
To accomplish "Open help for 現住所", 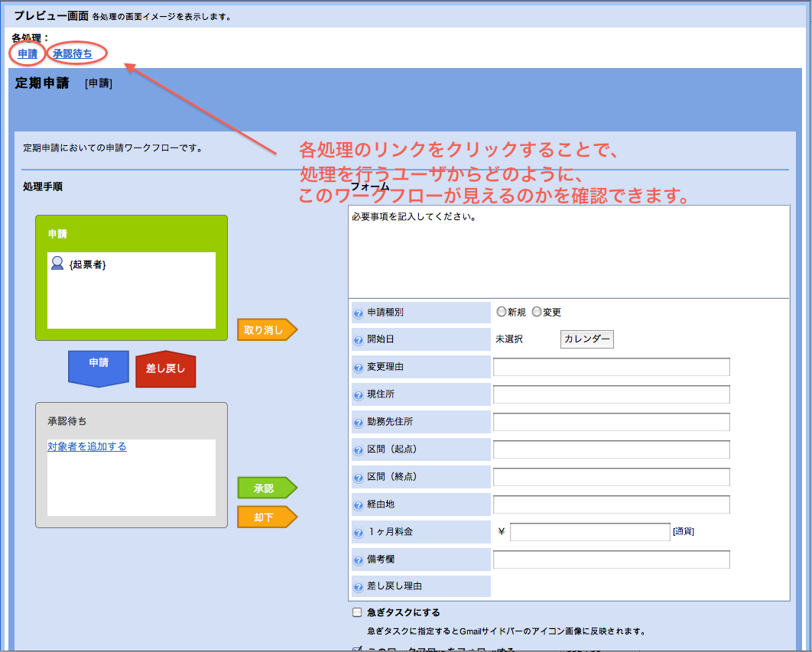I will coord(358,394).
